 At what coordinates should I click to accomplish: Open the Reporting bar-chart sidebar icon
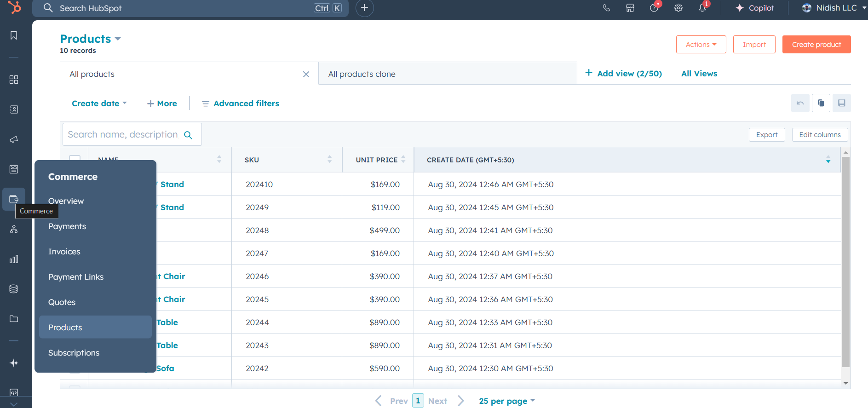14,259
